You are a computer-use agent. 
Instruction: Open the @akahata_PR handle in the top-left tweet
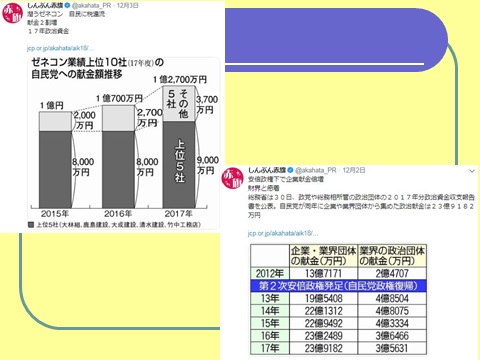coord(91,5)
